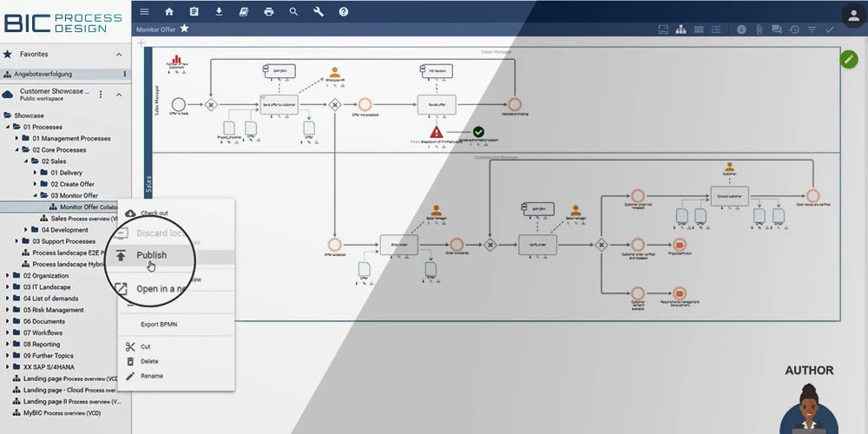Expand the 04 Development folder arrow
The width and height of the screenshot is (868, 434).
[x=26, y=230]
